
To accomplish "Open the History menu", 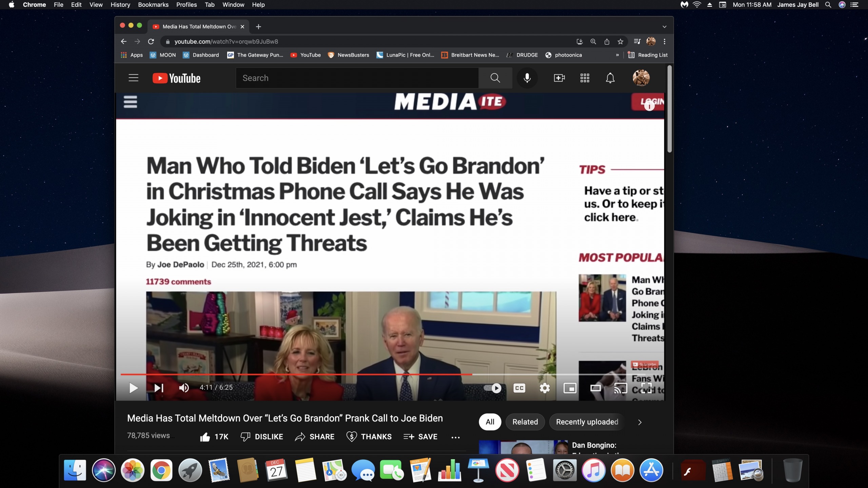I will click(120, 5).
